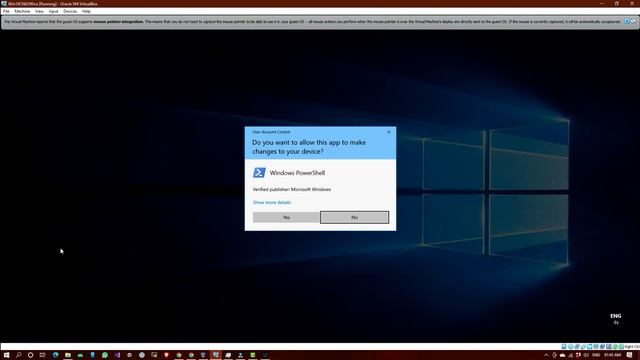Click the network tray icon
The image size is (640, 360).
tap(571, 355)
